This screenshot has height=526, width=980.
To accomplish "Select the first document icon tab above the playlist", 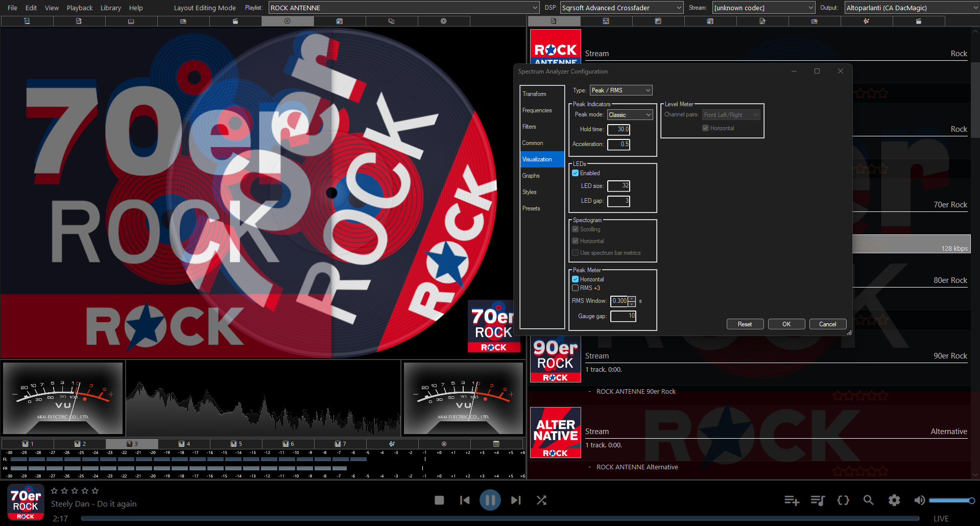I will click(554, 21).
